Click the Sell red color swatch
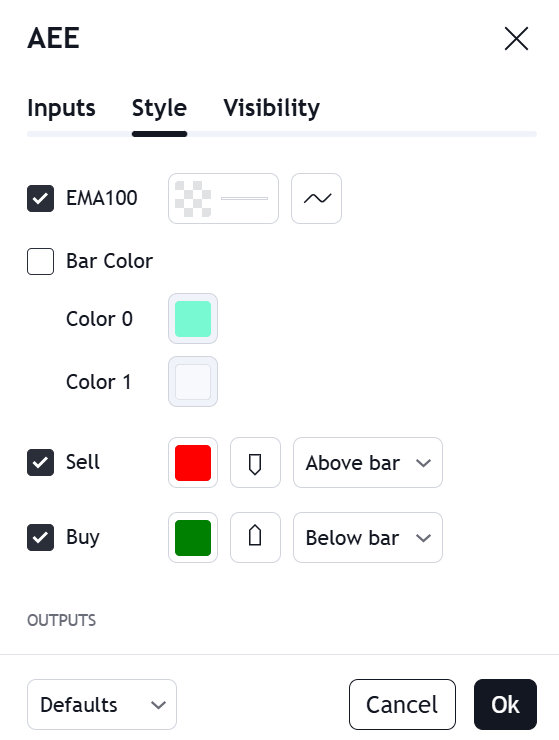Viewport: 559px width, 740px height. point(193,462)
